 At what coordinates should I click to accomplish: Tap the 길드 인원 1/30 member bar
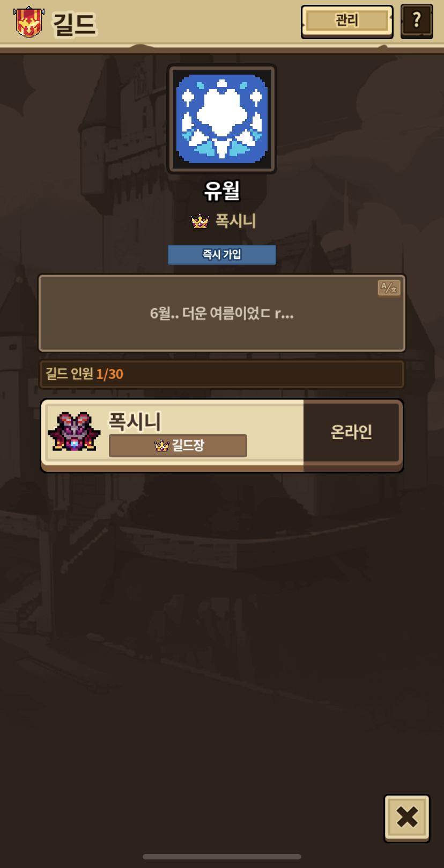[x=222, y=374]
